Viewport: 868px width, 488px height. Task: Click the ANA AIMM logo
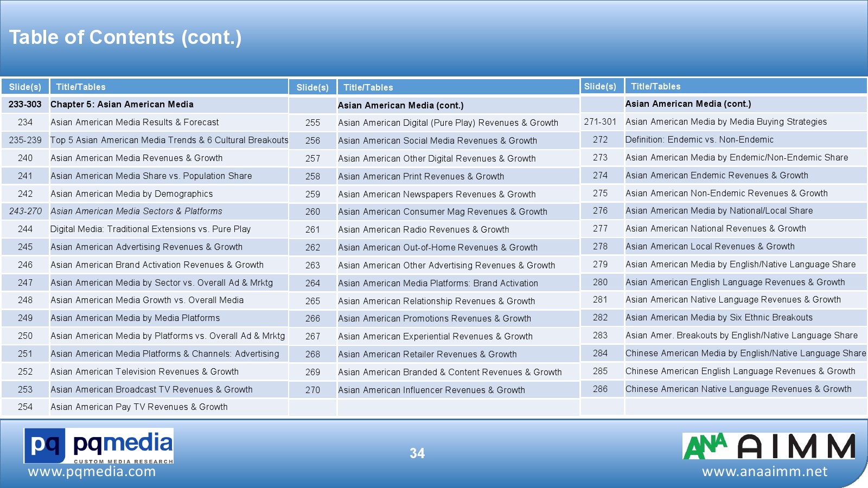pyautogui.click(x=768, y=447)
